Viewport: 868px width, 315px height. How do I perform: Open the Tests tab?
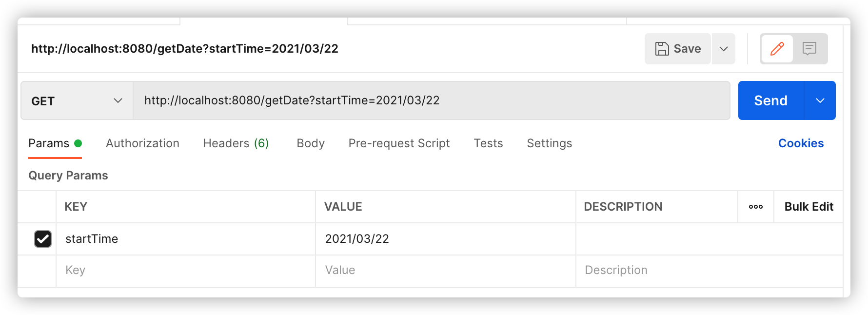point(488,143)
